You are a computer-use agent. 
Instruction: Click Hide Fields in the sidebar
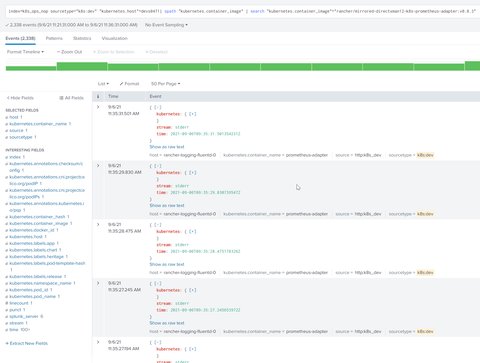pos(20,98)
